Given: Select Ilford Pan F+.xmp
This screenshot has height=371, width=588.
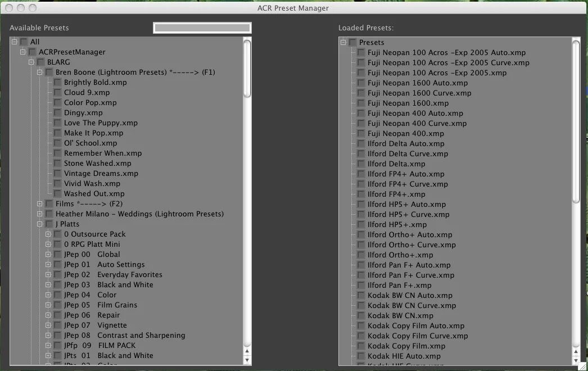Looking at the screenshot, I should click(x=399, y=286).
